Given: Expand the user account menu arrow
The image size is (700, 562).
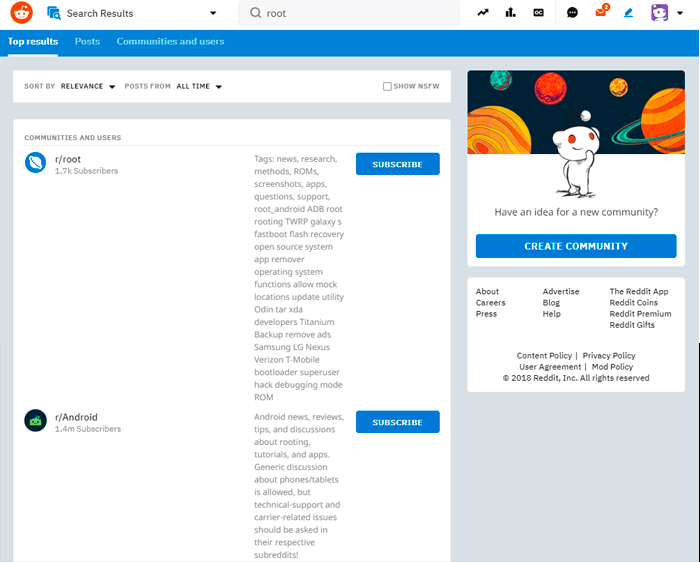Looking at the screenshot, I should coord(680,13).
